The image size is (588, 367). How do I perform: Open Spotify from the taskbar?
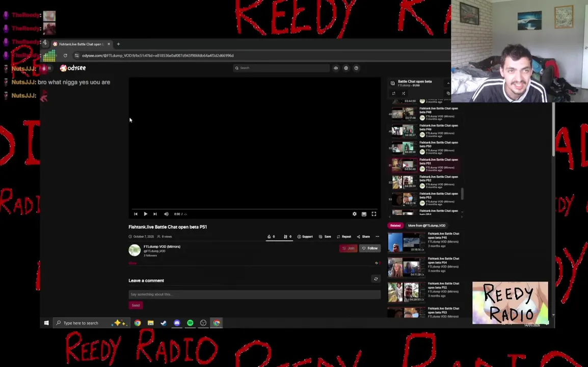(x=190, y=323)
